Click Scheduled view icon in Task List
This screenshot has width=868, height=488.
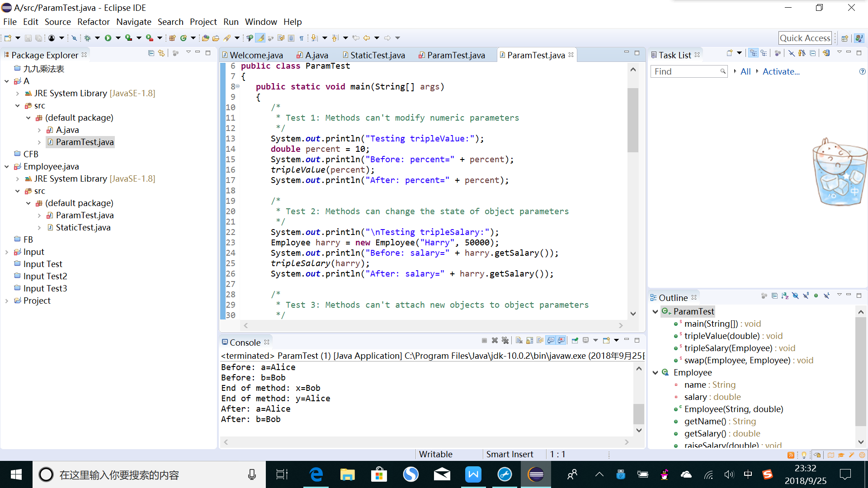pos(764,53)
